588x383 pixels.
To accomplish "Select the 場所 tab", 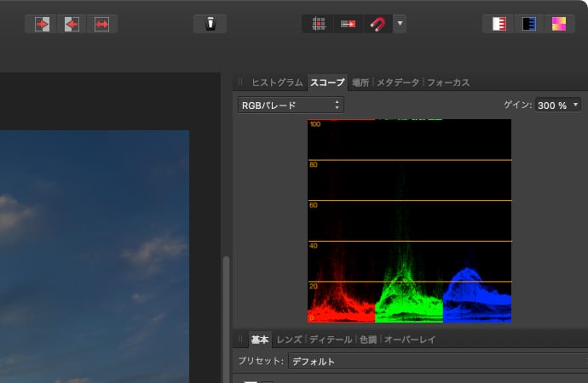I will click(360, 83).
